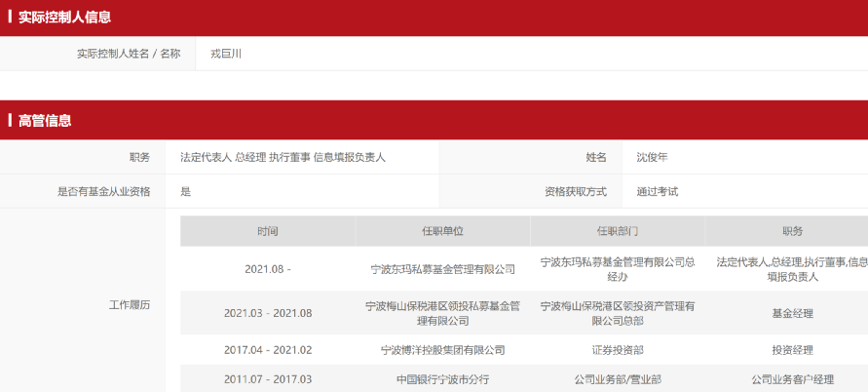Click the 2021.03 - 2021.08 time cell
This screenshot has height=392, width=868.
[268, 313]
